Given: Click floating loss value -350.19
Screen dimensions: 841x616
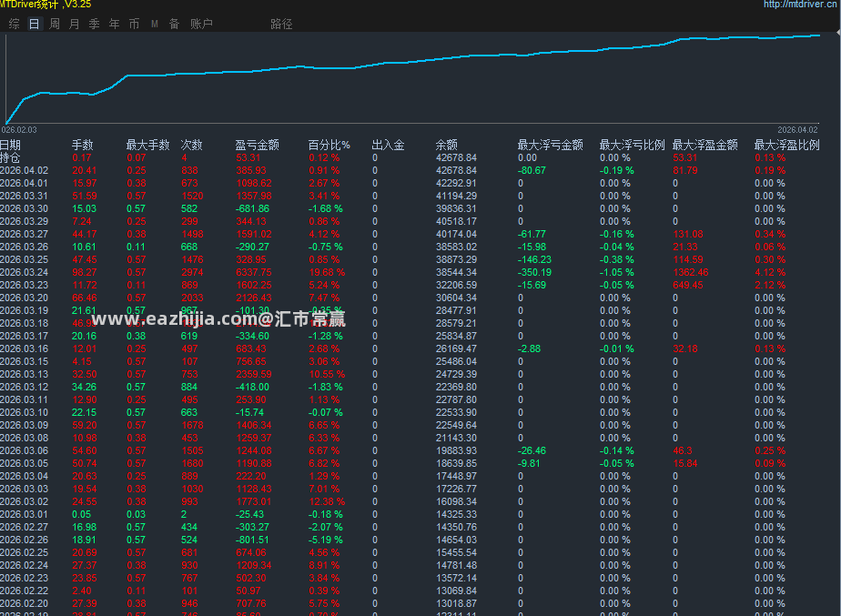Looking at the screenshot, I should pos(535,272).
